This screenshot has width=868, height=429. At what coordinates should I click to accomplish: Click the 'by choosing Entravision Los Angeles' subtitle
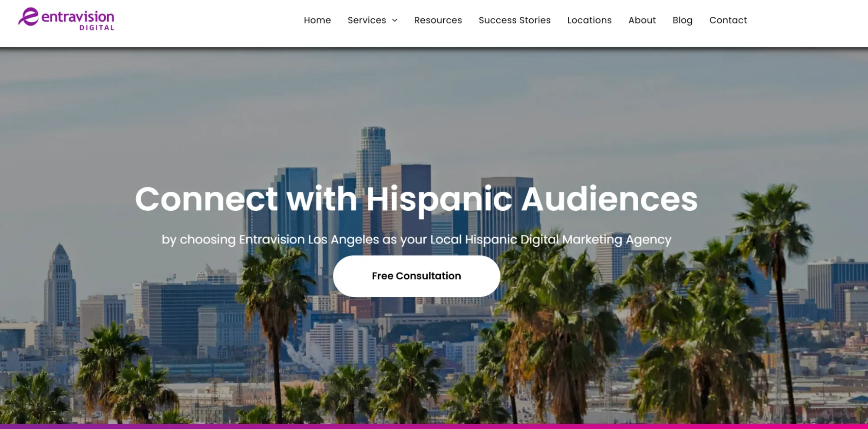tap(416, 239)
